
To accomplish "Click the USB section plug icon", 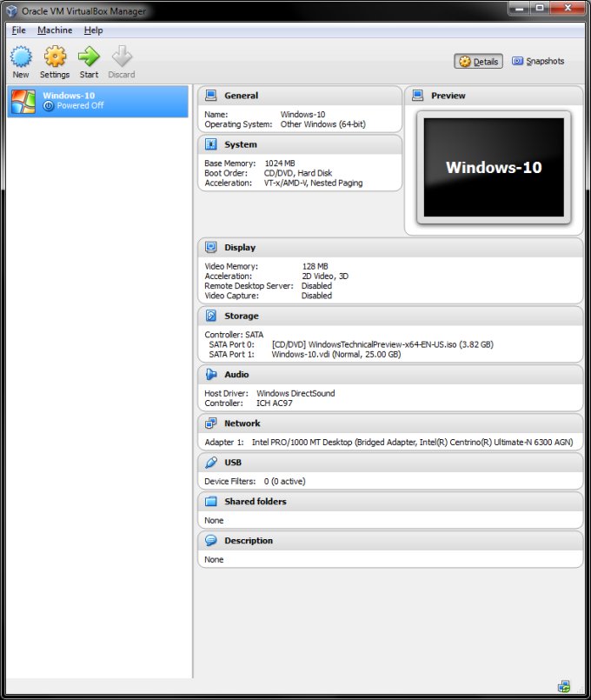I will [211, 462].
